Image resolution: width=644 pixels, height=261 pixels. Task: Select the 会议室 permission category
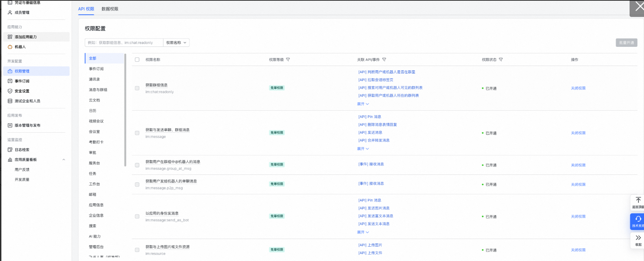click(95, 132)
